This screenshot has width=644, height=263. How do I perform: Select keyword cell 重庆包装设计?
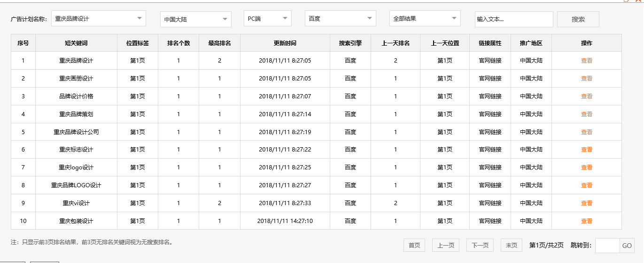pos(76,221)
